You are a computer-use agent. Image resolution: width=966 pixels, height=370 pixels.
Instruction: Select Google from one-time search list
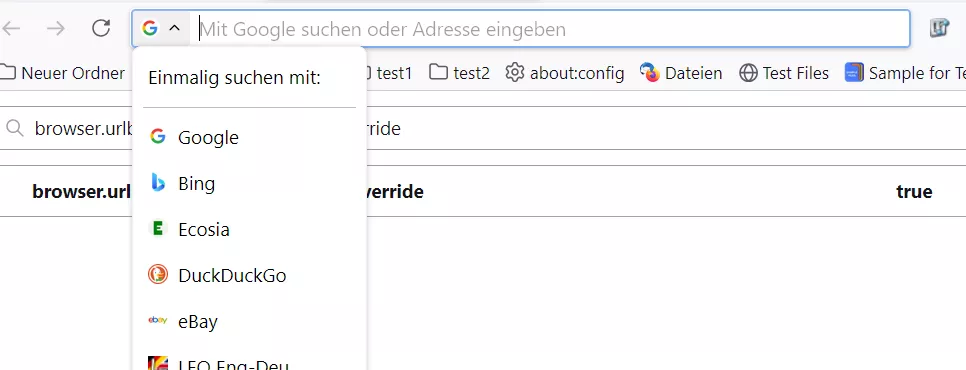pyautogui.click(x=250, y=137)
